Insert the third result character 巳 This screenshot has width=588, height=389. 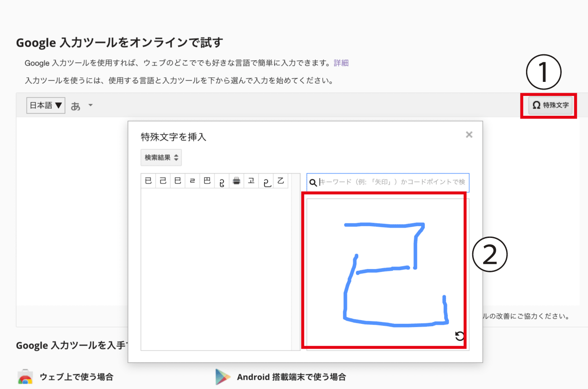[178, 181]
